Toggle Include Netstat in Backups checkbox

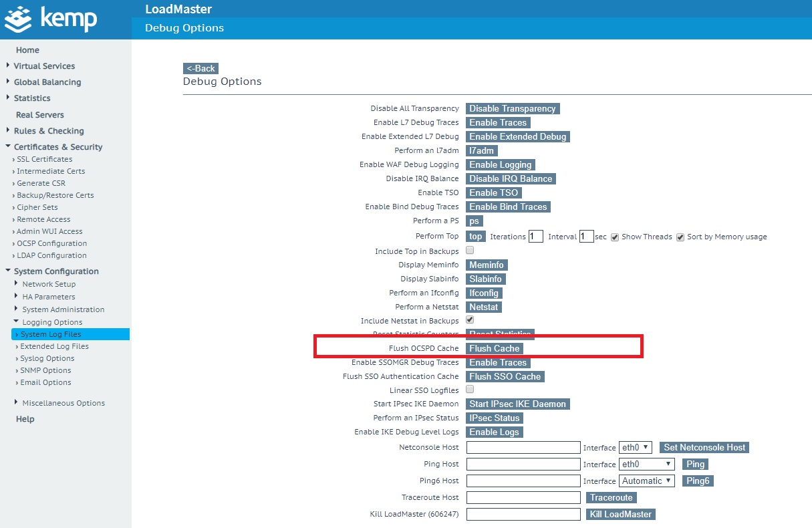pos(470,320)
